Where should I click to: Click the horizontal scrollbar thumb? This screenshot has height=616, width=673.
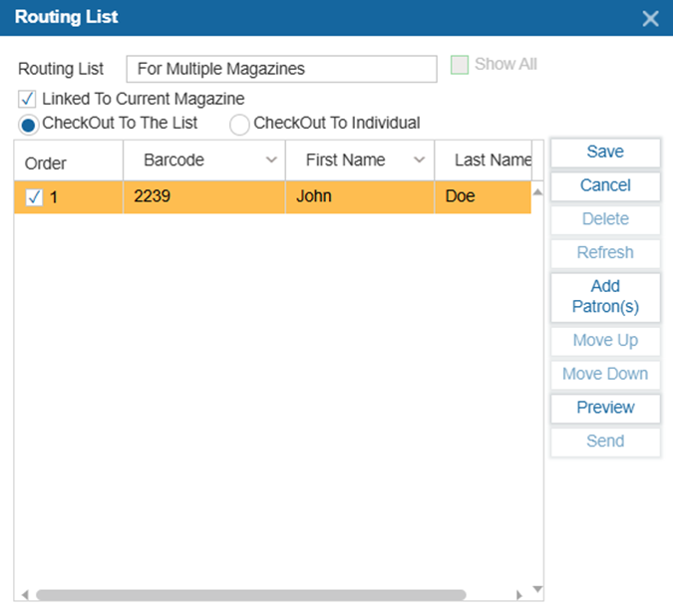(249, 595)
